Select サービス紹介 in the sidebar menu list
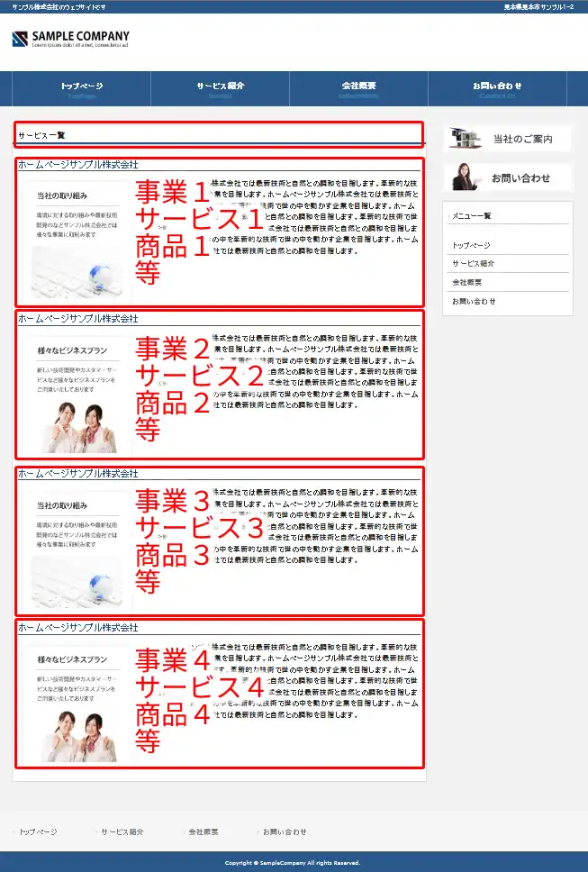The width and height of the screenshot is (588, 872). 473,264
